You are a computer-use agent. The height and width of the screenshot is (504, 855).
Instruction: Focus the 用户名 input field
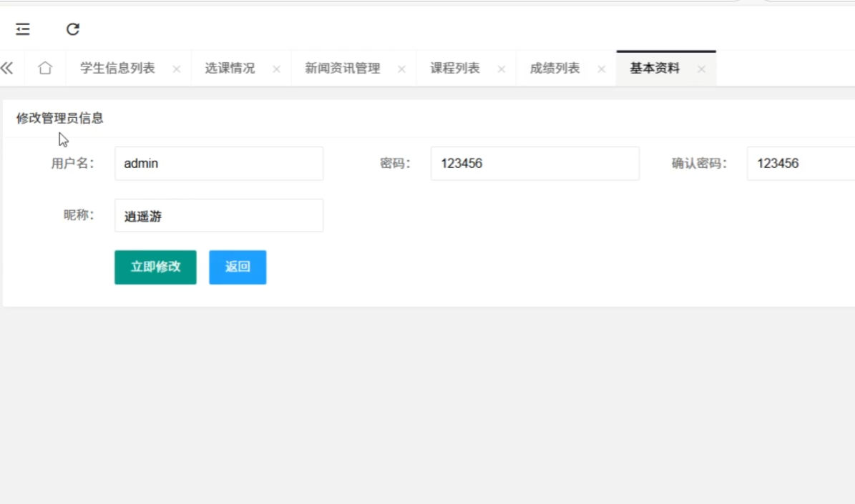(x=218, y=164)
